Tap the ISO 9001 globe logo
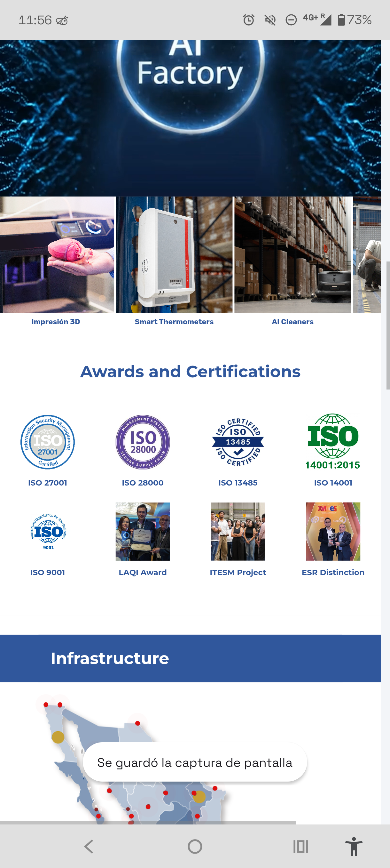The image size is (390, 868). click(48, 531)
